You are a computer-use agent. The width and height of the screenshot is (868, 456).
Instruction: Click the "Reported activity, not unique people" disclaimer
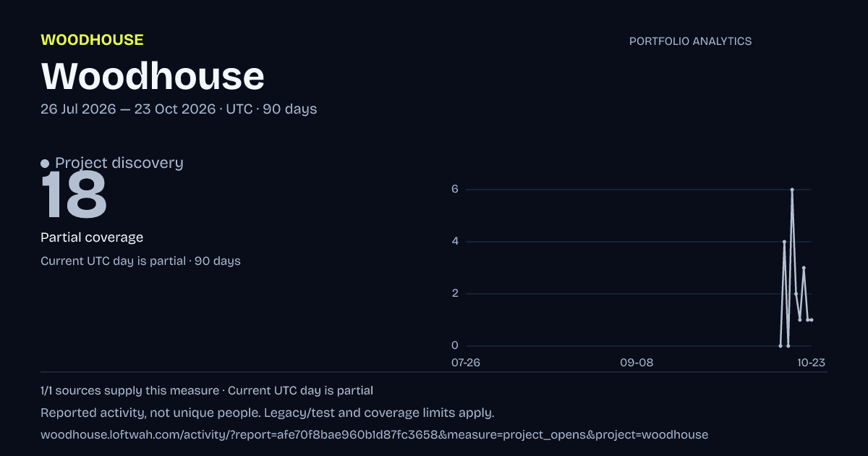[x=268, y=413]
